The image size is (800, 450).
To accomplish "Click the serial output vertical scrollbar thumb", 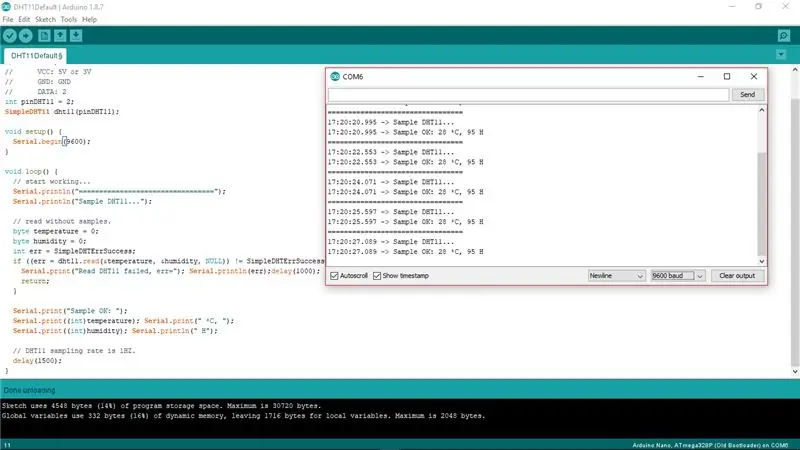I will click(x=761, y=204).
